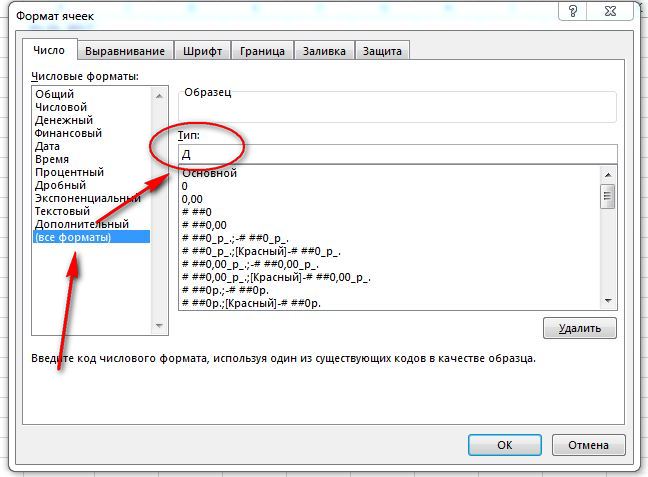The width and height of the screenshot is (648, 477).
Task: Select the Заливка tab
Action: (324, 51)
